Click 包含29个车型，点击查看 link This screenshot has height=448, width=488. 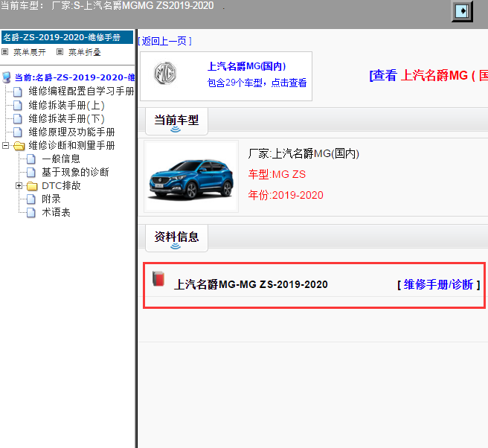coord(257,83)
